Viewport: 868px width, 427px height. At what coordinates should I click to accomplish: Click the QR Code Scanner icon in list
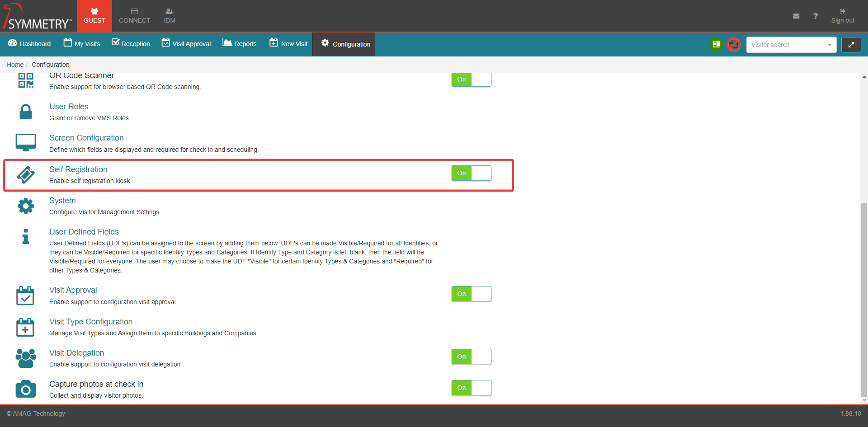(x=26, y=80)
